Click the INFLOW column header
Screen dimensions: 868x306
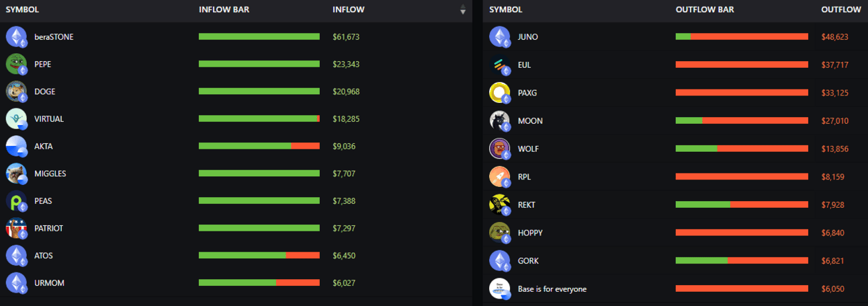tap(349, 9)
